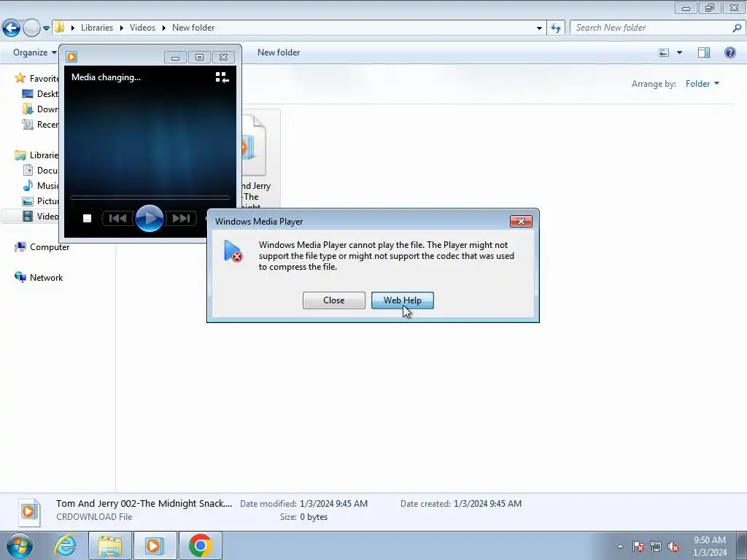Click Action Center flag tray icon

(x=638, y=546)
